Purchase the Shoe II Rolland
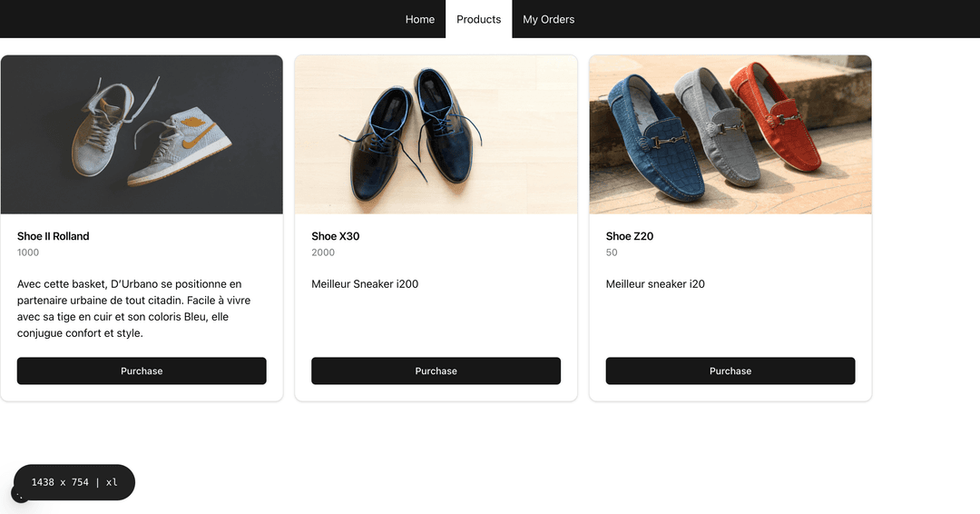The image size is (980, 514). pos(142,371)
